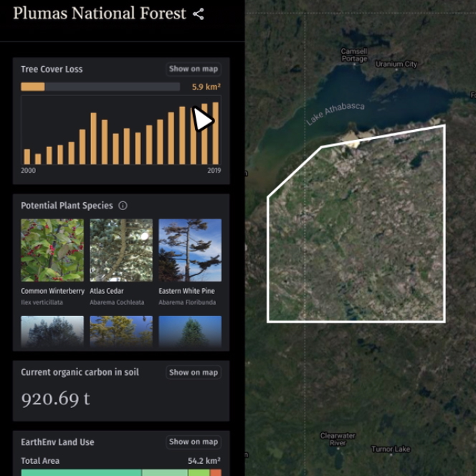Click the 5.9 km² tree loss value
This screenshot has width=476, height=476.
tap(206, 87)
